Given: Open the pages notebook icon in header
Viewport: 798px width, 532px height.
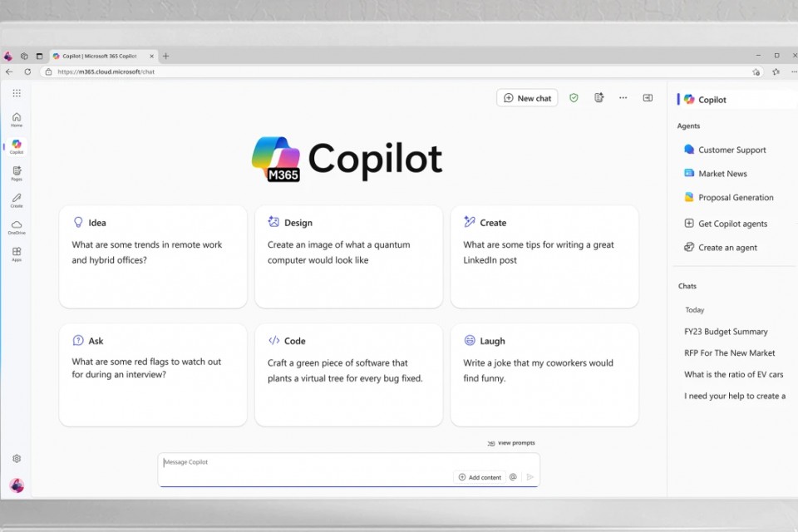Looking at the screenshot, I should pyautogui.click(x=599, y=98).
